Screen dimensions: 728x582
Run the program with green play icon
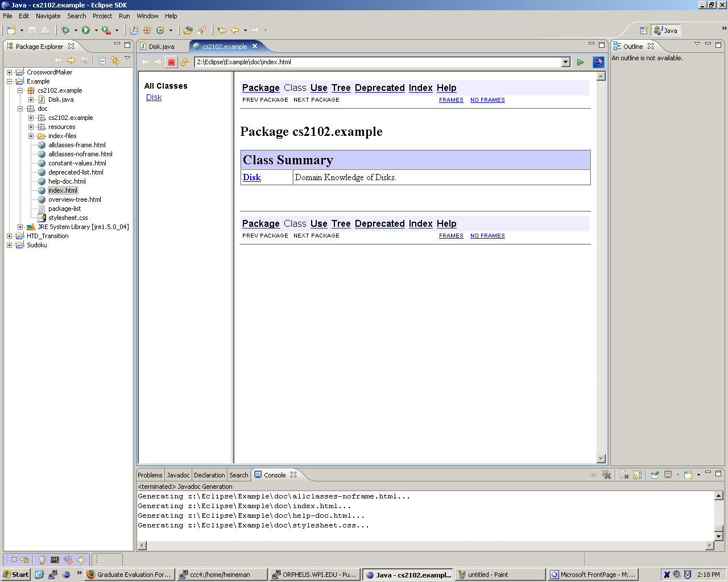point(86,30)
